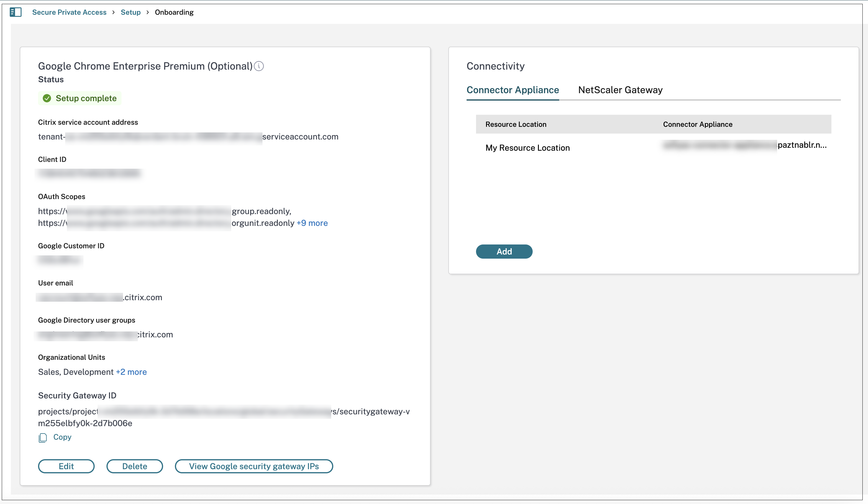Select the Onboarding breadcrumb text

[174, 12]
